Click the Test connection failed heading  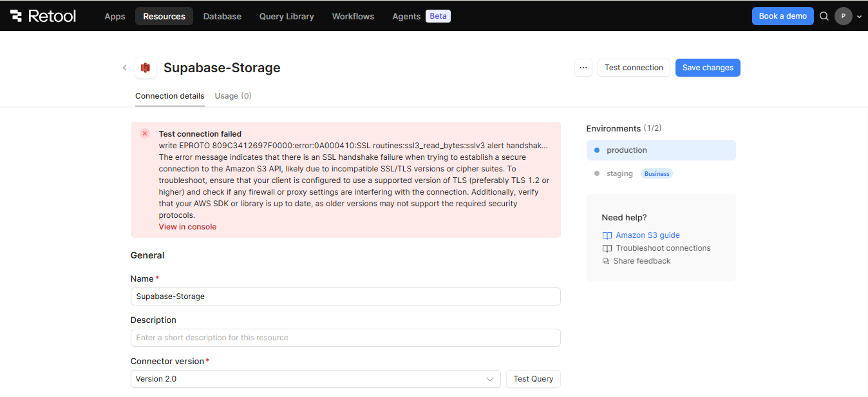pos(200,134)
